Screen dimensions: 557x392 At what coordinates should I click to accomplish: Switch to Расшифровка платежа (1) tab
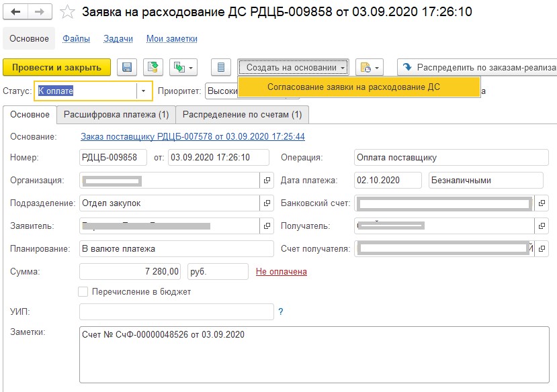click(x=116, y=115)
